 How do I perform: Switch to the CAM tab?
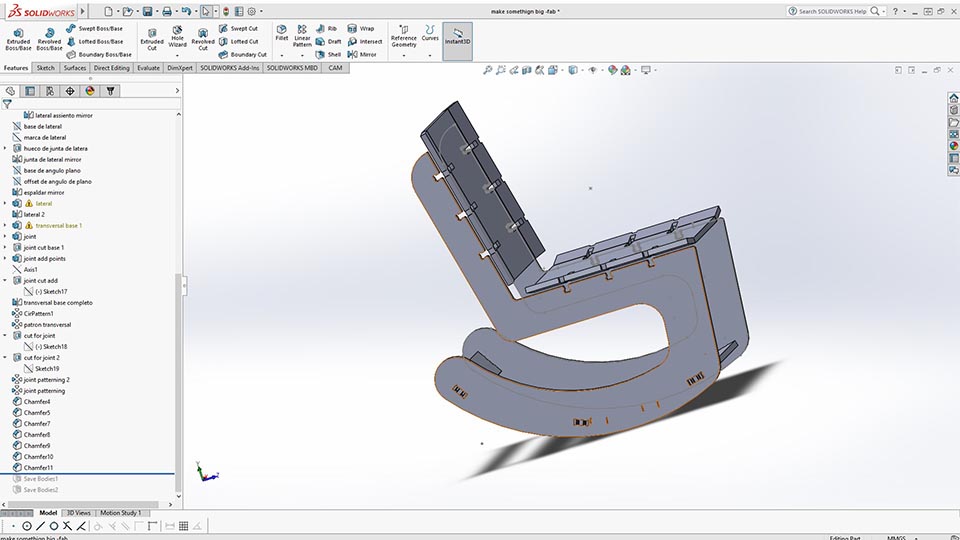coord(336,68)
